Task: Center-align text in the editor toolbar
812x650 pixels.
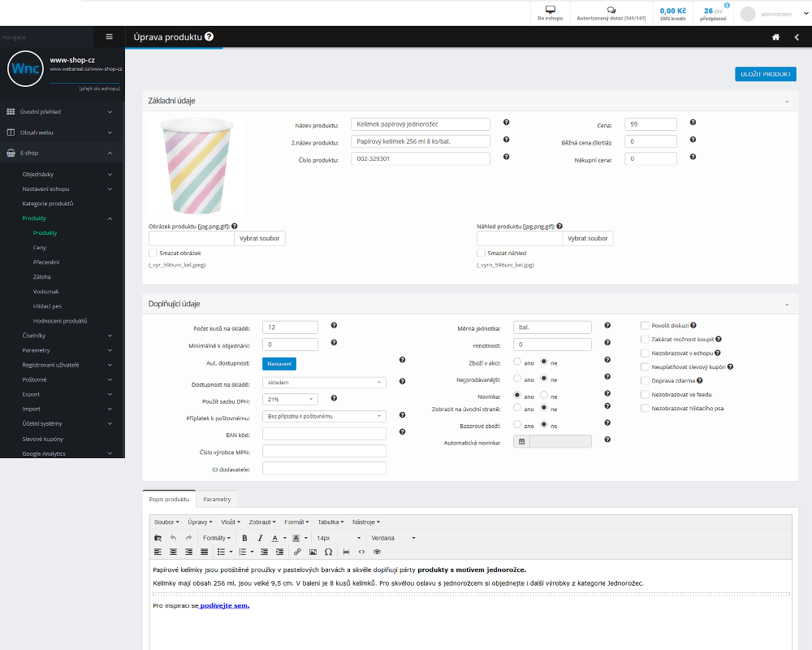Action: pyautogui.click(x=173, y=552)
